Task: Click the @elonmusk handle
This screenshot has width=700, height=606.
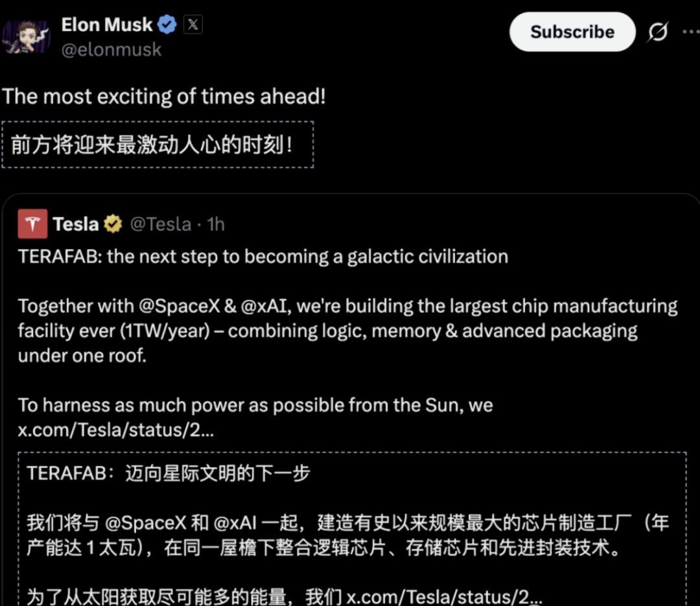Action: tap(111, 50)
